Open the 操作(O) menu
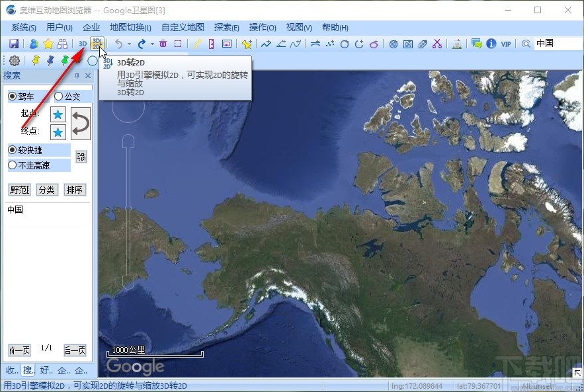584x392 pixels. tap(263, 28)
